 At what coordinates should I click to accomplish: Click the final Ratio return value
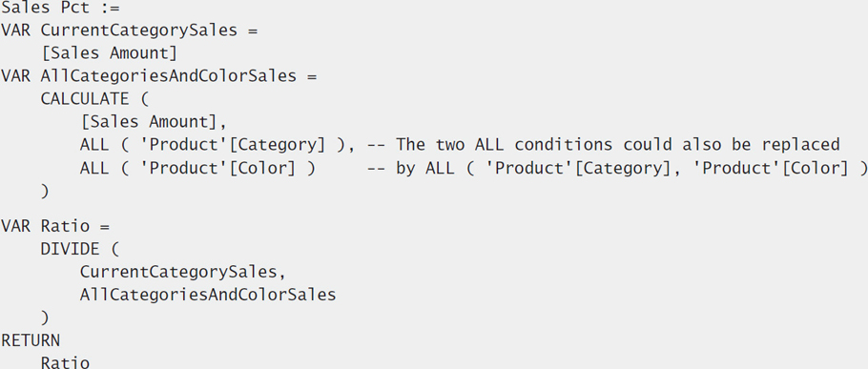point(65,362)
